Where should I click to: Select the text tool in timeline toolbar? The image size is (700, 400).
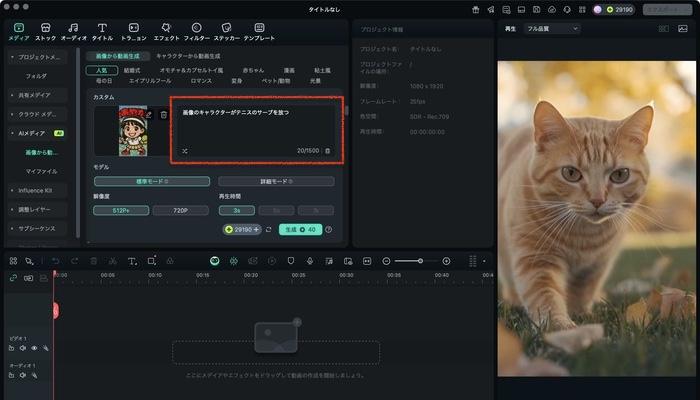132,261
